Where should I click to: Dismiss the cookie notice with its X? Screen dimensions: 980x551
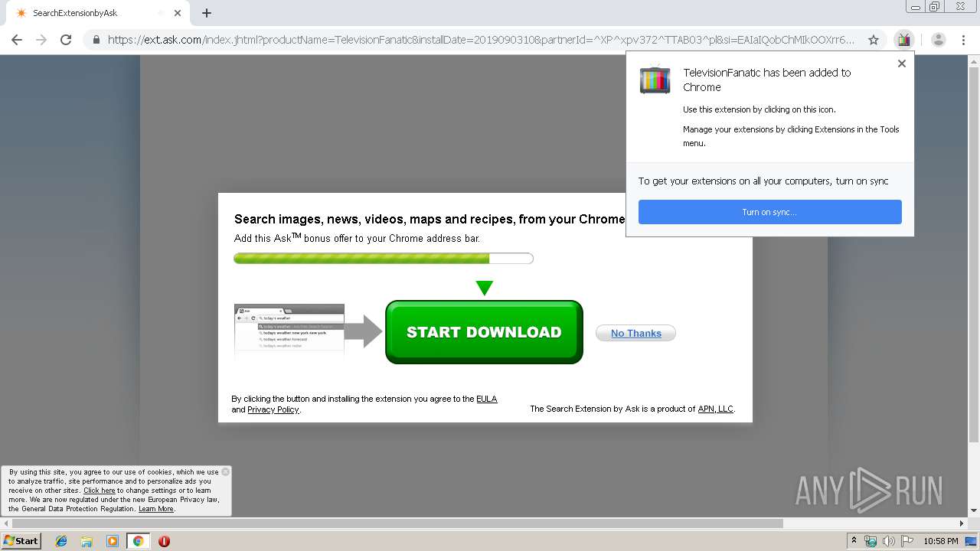(x=225, y=471)
